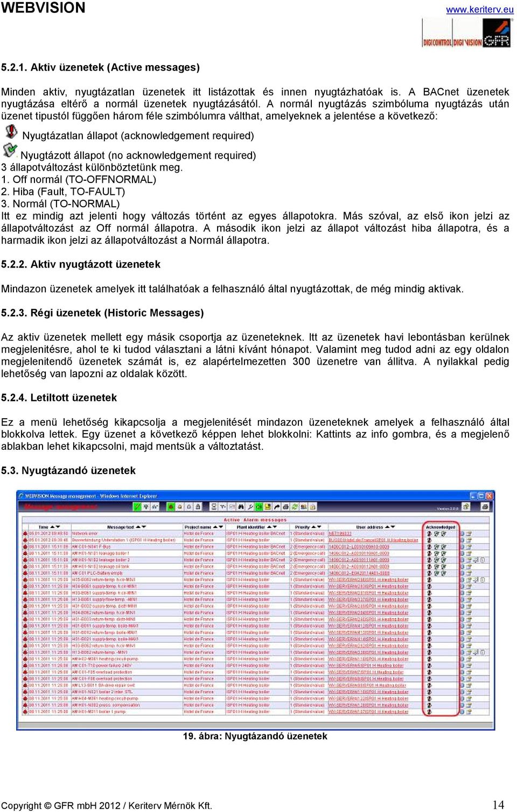The height and width of the screenshot is (812, 517).
Task: Sort User address column descending
Action: [x=393, y=527]
